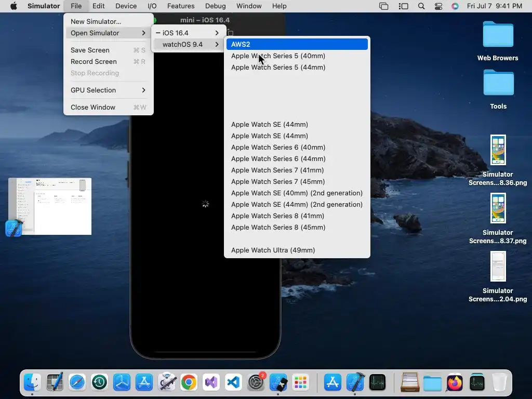Launch Safari from the dock

[77, 382]
